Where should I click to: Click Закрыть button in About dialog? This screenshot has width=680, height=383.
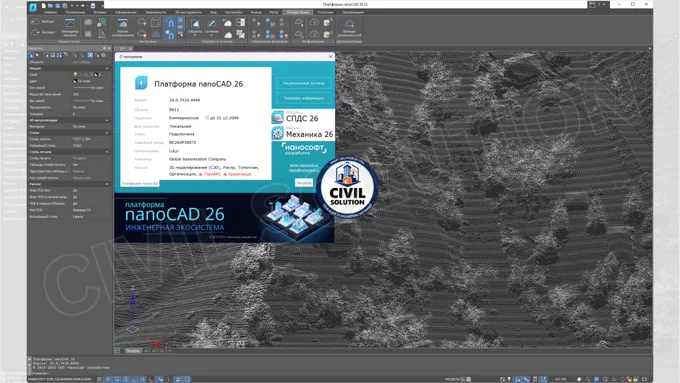click(x=304, y=183)
